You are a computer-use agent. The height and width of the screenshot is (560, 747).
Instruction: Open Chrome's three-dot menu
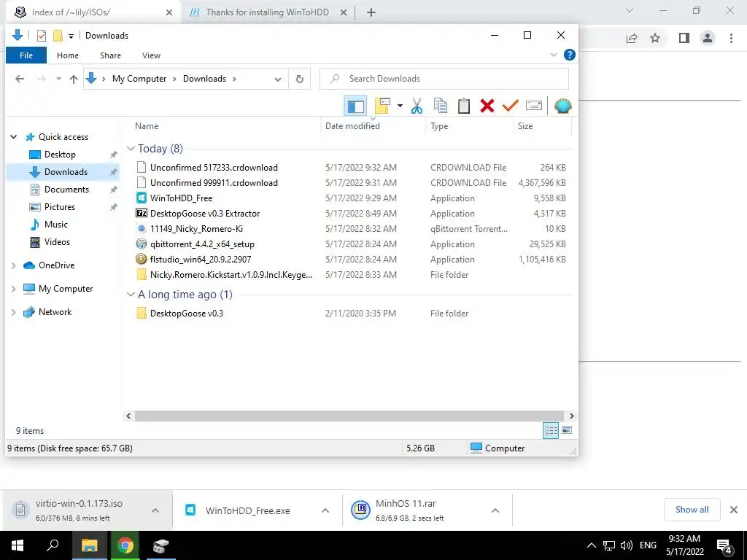pyautogui.click(x=731, y=38)
